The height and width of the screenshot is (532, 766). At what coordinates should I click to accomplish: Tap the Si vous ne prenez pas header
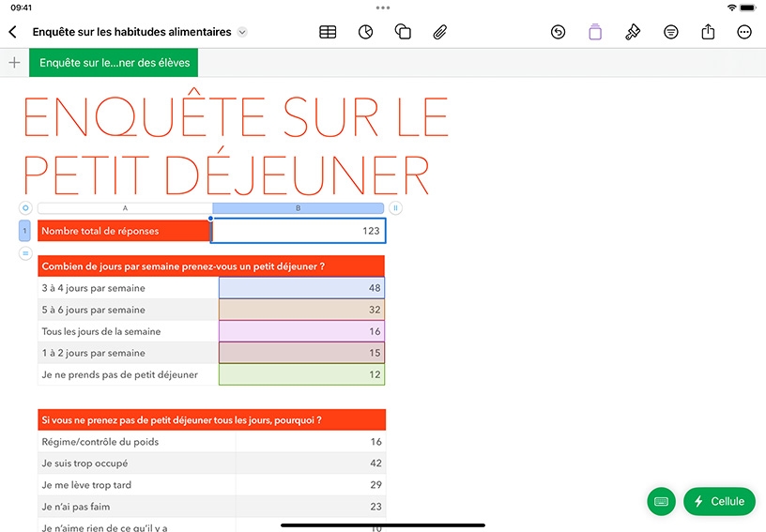(211, 419)
